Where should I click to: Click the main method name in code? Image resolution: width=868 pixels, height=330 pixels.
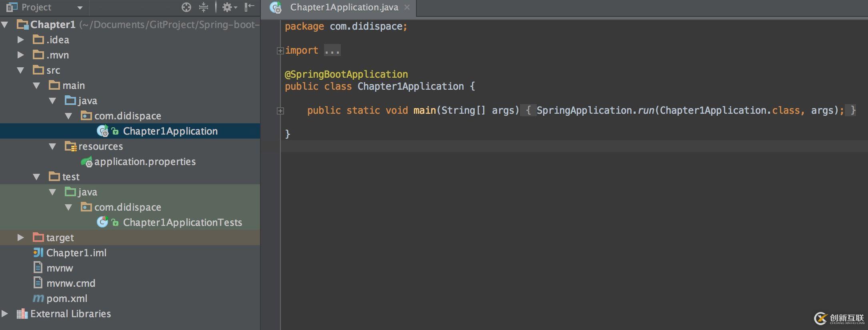(424, 110)
